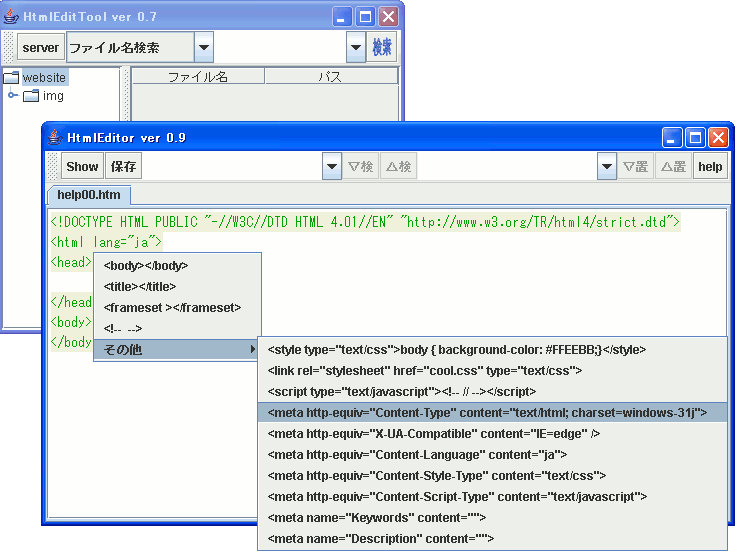The height and width of the screenshot is (555, 736).
Task: Open the find text dropdown in HtmlEditor
Action: 333,167
